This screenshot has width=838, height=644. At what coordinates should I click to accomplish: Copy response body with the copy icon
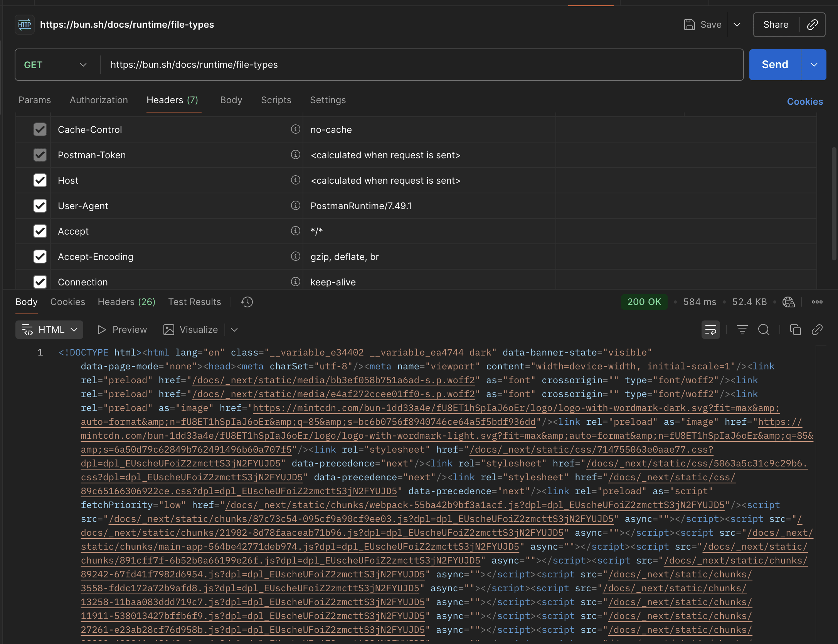pyautogui.click(x=795, y=330)
